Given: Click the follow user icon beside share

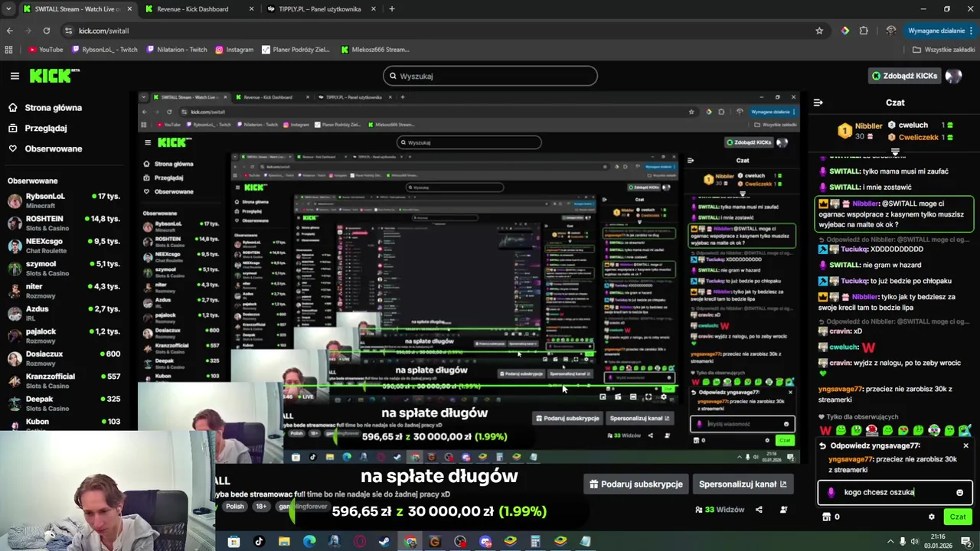Looking at the screenshot, I should pos(783,510).
